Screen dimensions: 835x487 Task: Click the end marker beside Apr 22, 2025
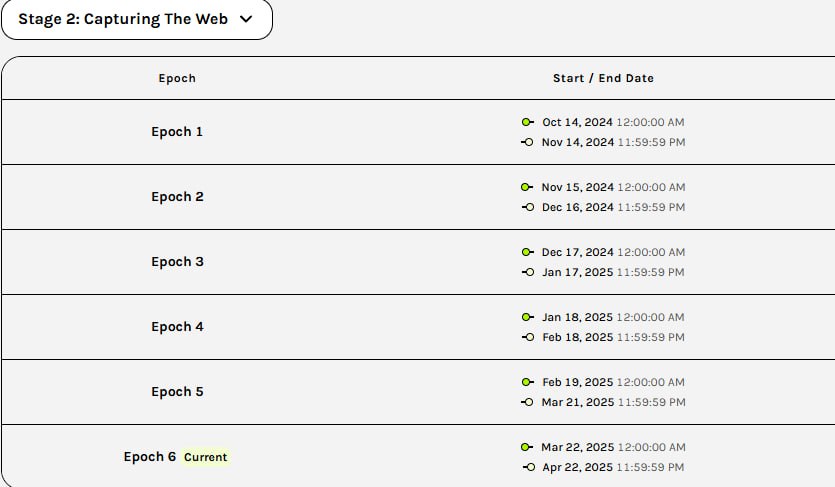[529, 467]
